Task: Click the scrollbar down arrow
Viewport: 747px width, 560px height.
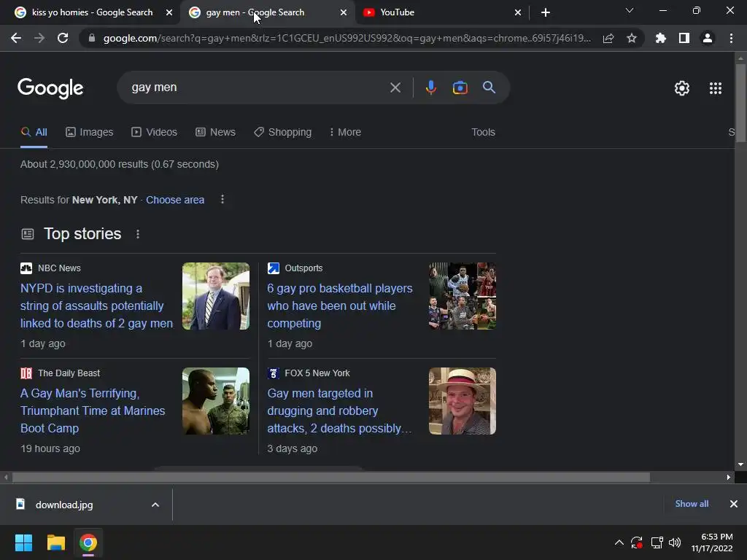Action: pyautogui.click(x=740, y=464)
